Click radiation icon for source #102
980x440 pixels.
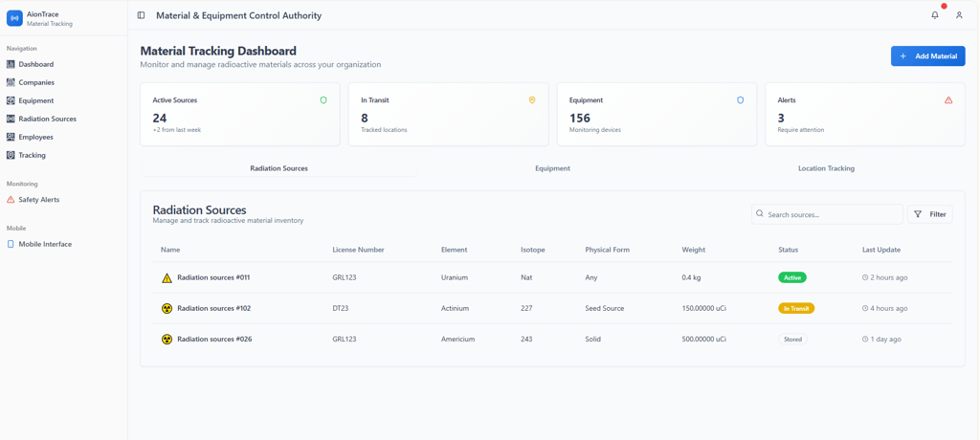pos(167,308)
